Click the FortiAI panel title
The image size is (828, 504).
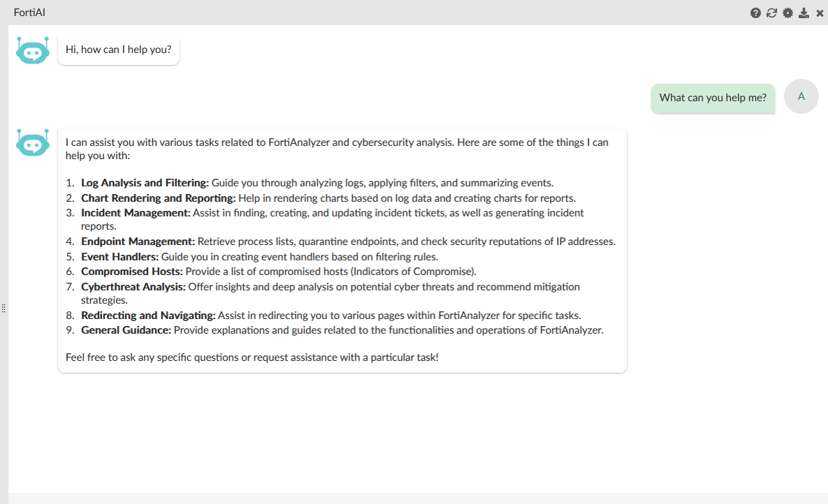[29, 13]
